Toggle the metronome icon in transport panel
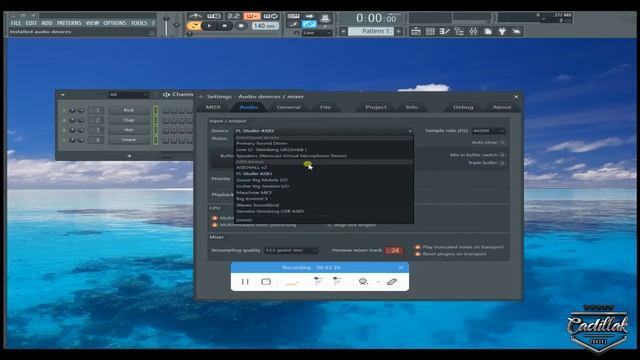 195,16
